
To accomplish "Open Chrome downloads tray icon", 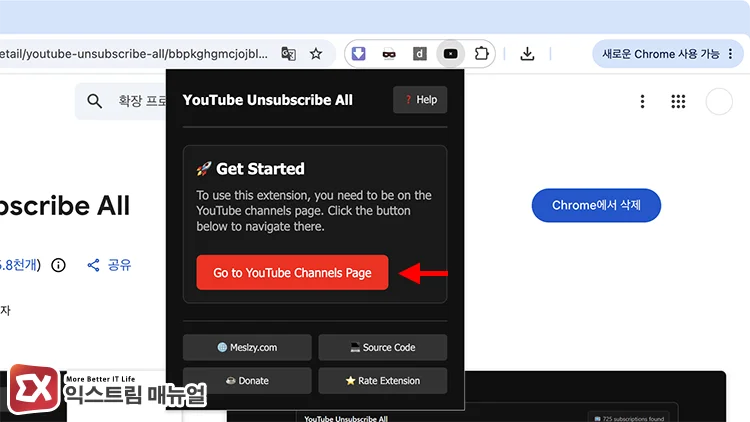I will pyautogui.click(x=527, y=54).
